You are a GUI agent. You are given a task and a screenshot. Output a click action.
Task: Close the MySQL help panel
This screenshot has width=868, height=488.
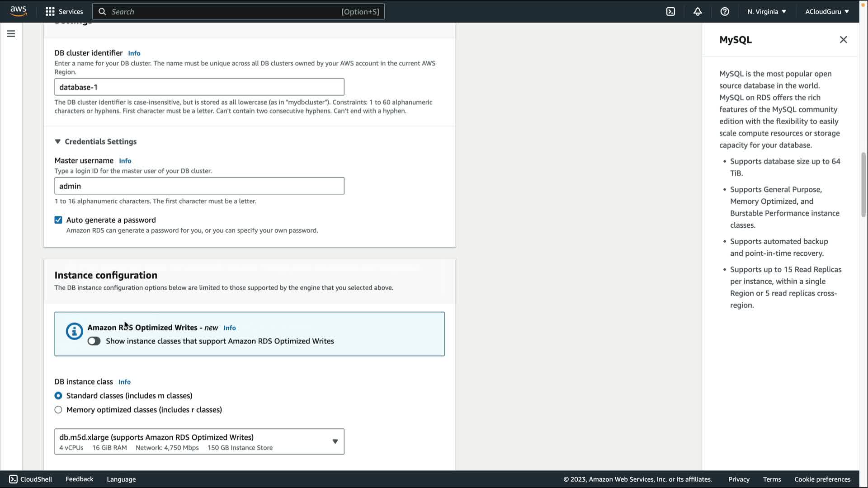pos(843,40)
